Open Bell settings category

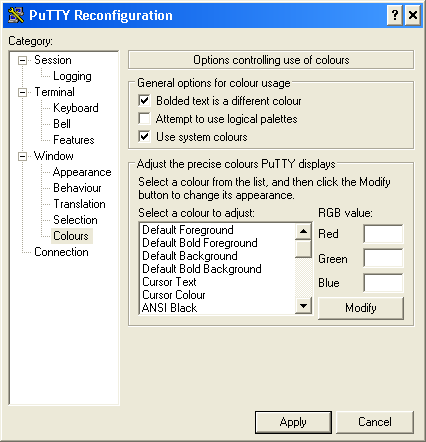[62, 124]
